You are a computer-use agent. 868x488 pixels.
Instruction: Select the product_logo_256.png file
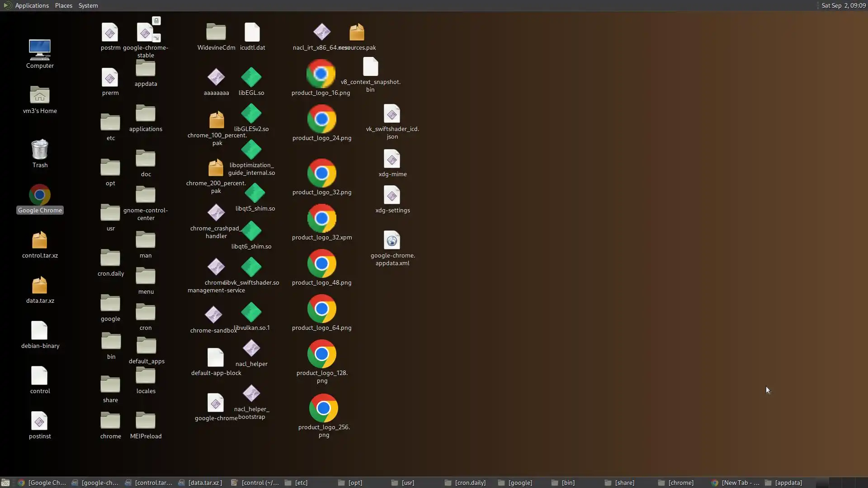(323, 408)
